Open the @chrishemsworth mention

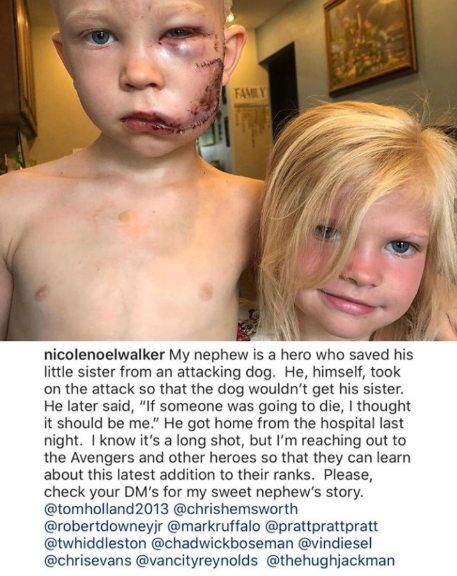[235, 509]
